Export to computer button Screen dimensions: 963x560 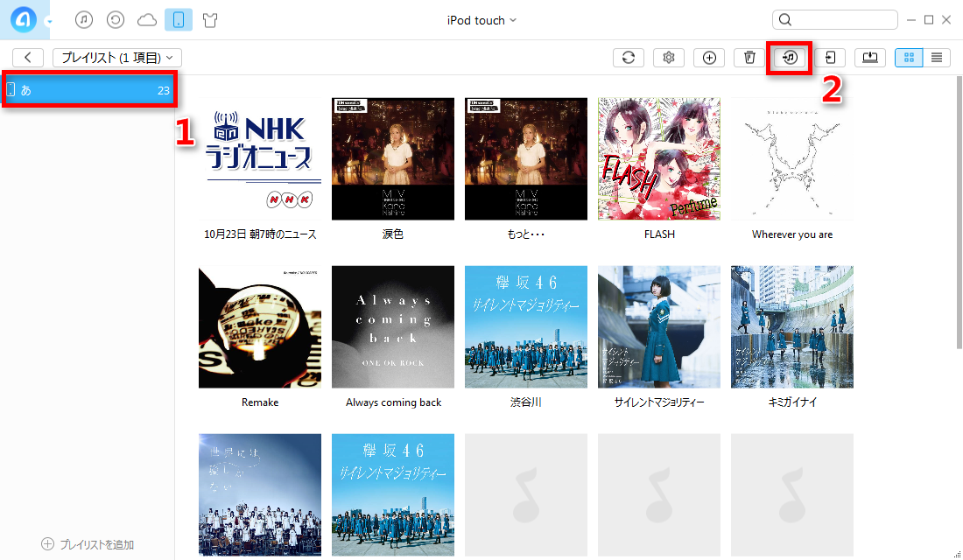[x=870, y=57]
